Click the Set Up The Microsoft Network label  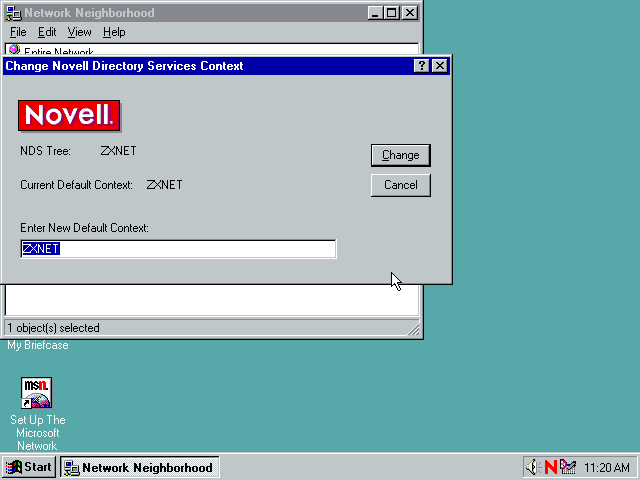[38, 433]
